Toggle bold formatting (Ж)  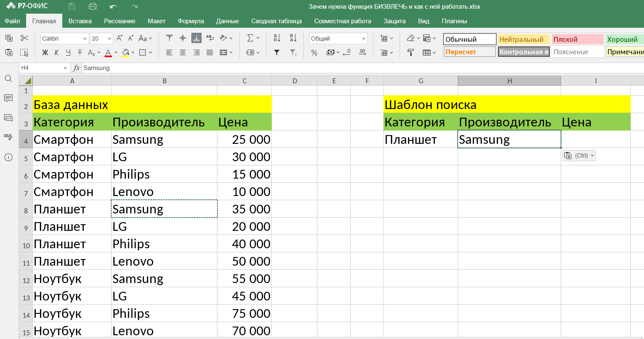pos(45,52)
